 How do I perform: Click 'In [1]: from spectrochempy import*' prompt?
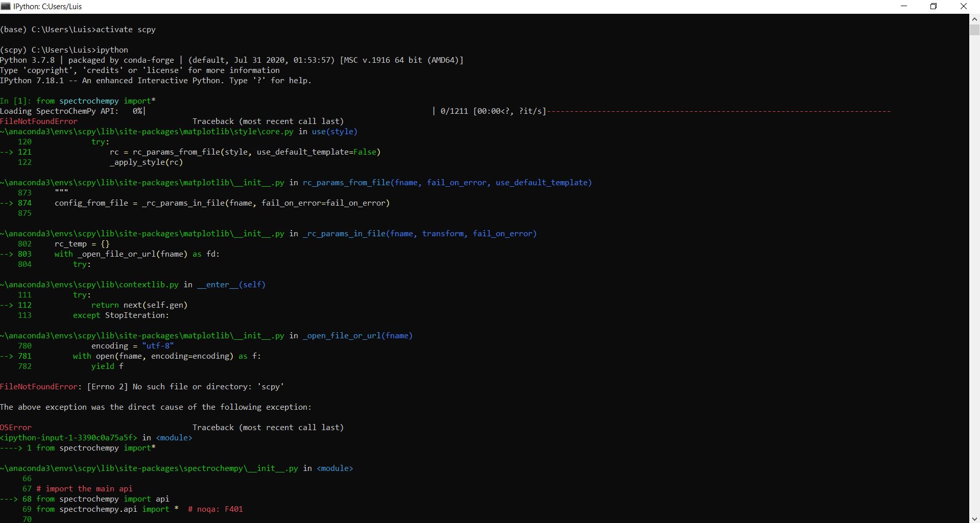click(78, 101)
